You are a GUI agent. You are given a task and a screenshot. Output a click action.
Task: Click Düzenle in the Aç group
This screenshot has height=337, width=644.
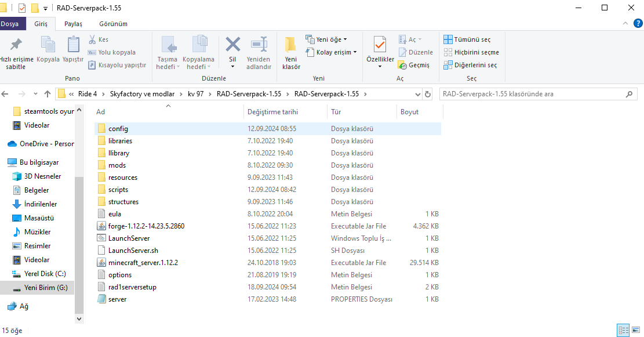pyautogui.click(x=416, y=52)
